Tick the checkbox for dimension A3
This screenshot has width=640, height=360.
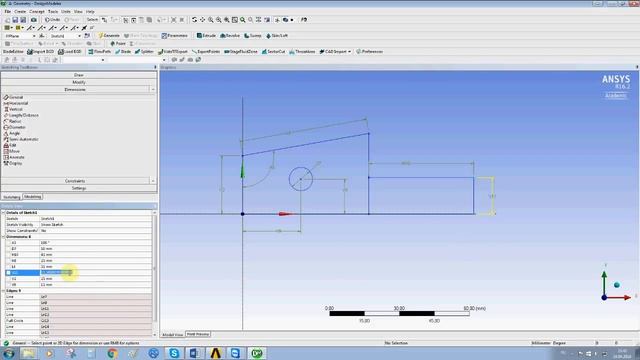(8, 243)
